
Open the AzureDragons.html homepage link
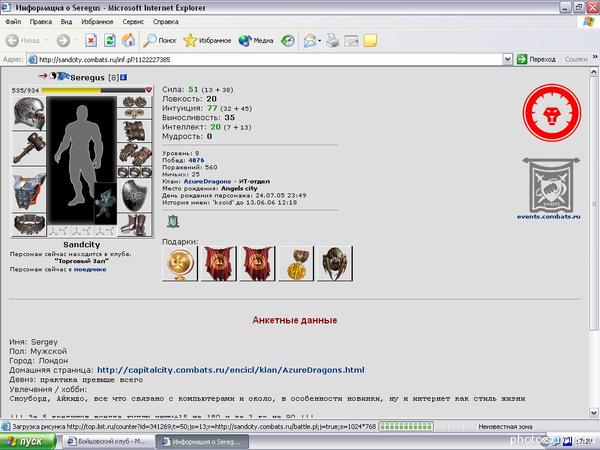pyautogui.click(x=231, y=370)
